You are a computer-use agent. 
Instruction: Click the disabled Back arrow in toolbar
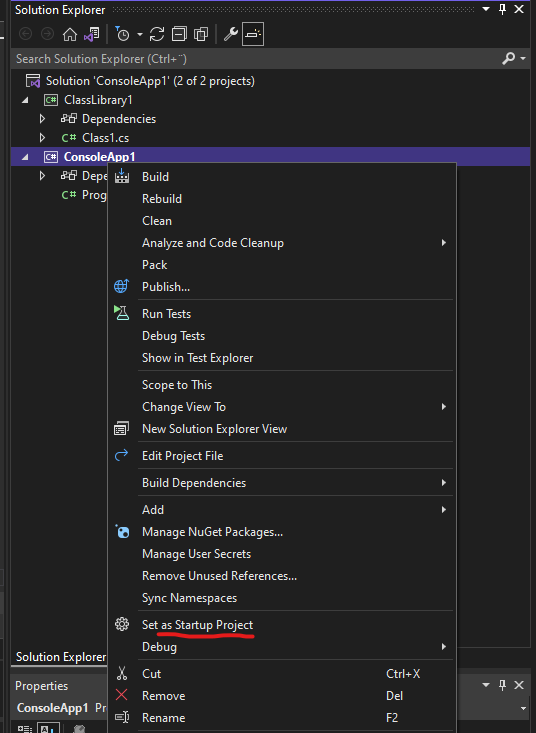click(x=25, y=34)
